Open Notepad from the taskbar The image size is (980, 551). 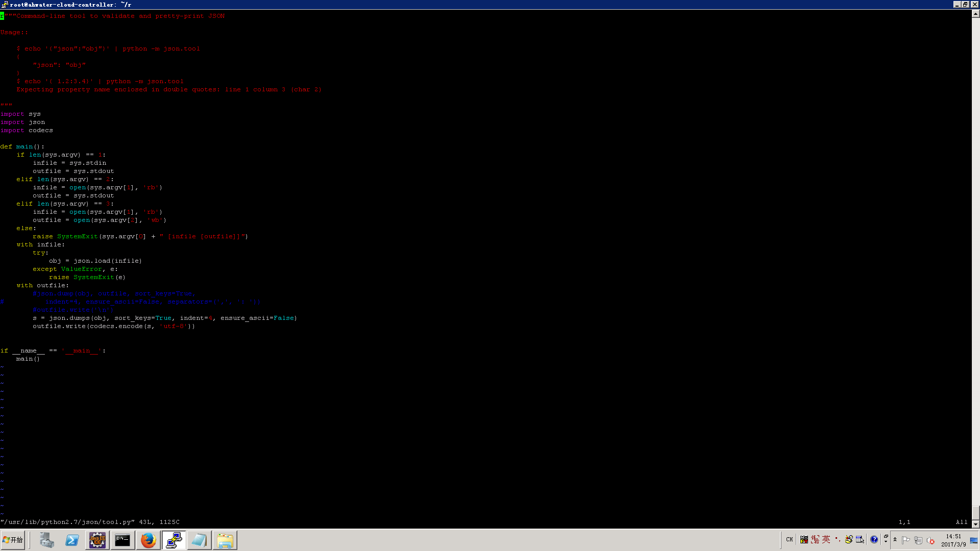[199, 540]
